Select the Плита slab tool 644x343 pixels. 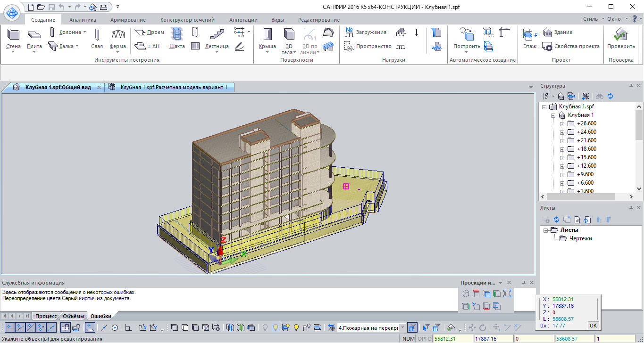(34, 39)
